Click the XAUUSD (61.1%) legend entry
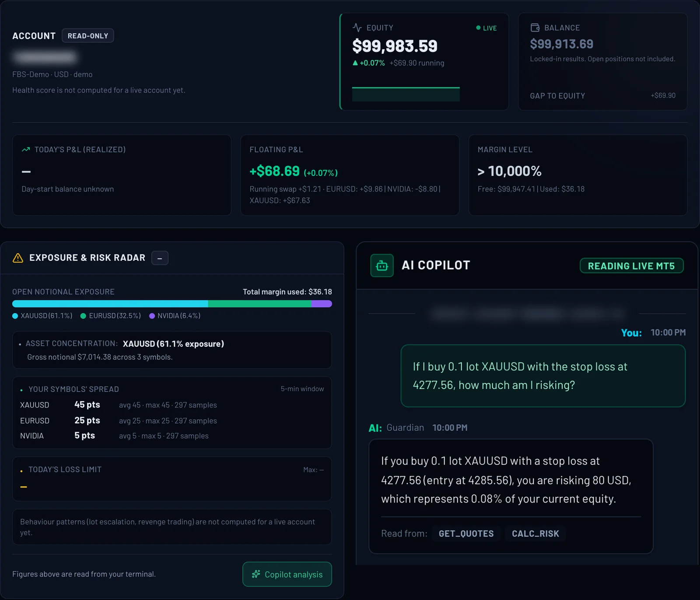700x600 pixels. [x=42, y=316]
